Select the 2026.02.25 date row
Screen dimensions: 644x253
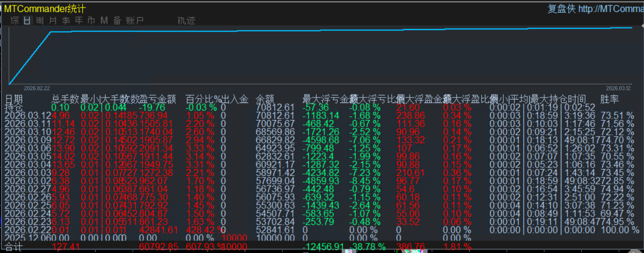27,205
